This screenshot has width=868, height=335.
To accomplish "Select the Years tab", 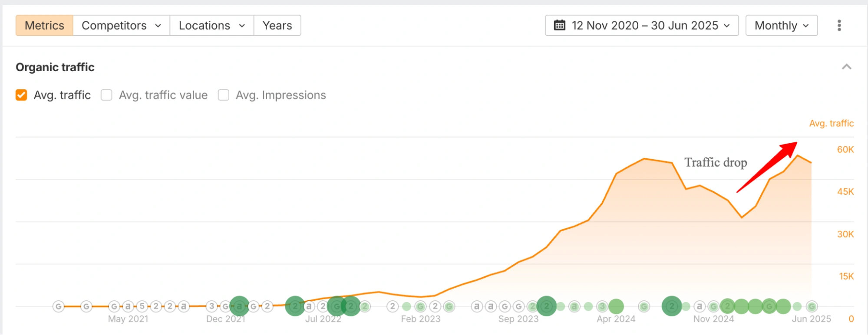I will pyautogui.click(x=277, y=26).
